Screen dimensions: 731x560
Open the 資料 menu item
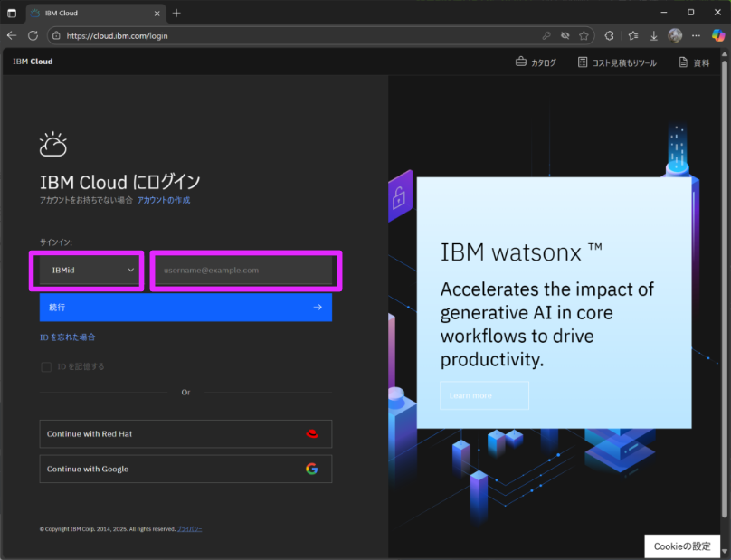point(694,62)
